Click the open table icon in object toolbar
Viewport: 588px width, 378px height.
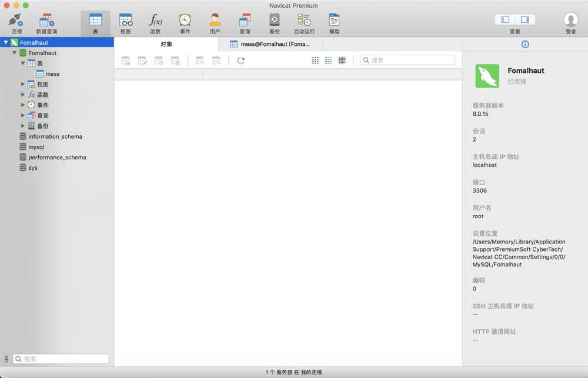pos(126,61)
